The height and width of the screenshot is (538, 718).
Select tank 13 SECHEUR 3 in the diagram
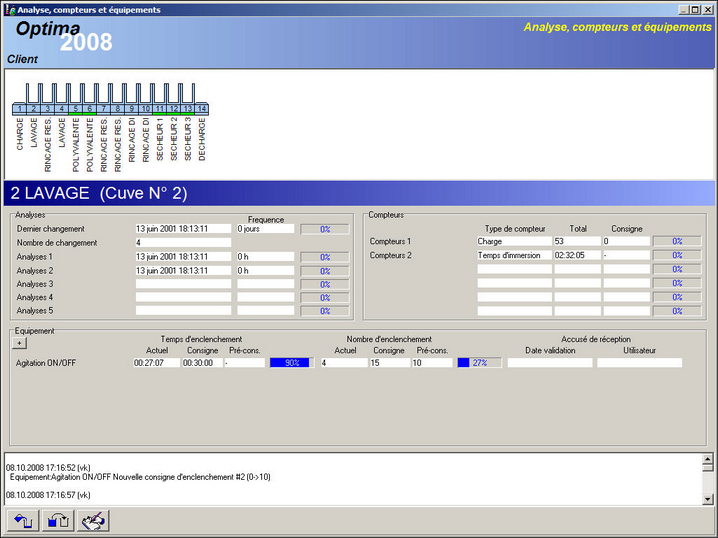(x=187, y=109)
